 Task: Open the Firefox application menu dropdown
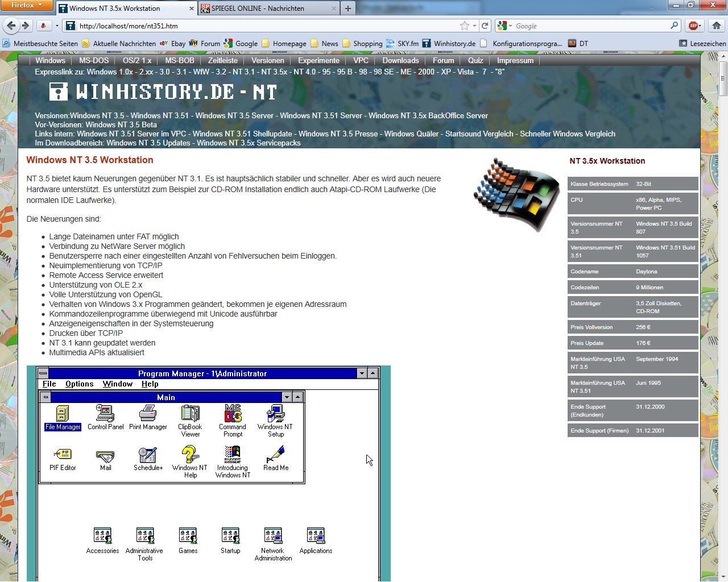pos(26,5)
